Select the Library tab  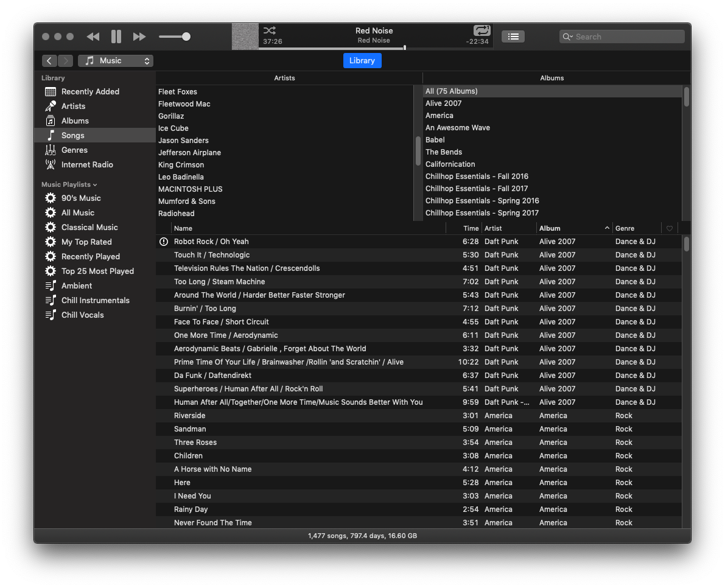point(362,60)
